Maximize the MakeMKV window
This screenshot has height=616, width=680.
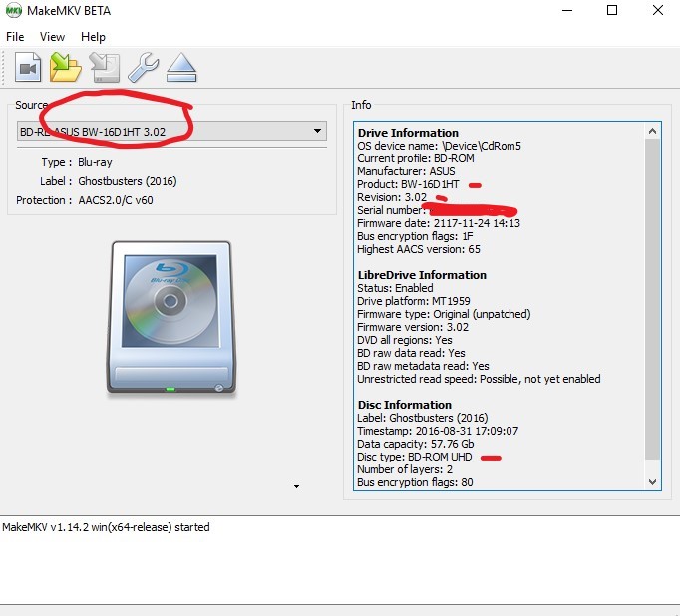tap(611, 12)
